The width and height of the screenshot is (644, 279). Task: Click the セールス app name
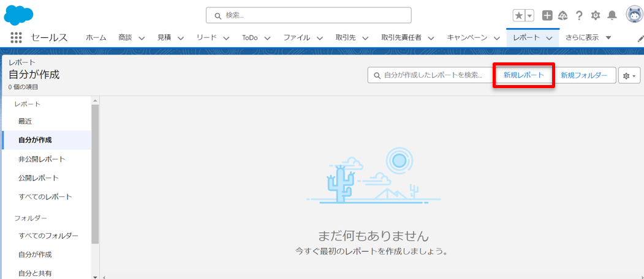pyautogui.click(x=49, y=37)
